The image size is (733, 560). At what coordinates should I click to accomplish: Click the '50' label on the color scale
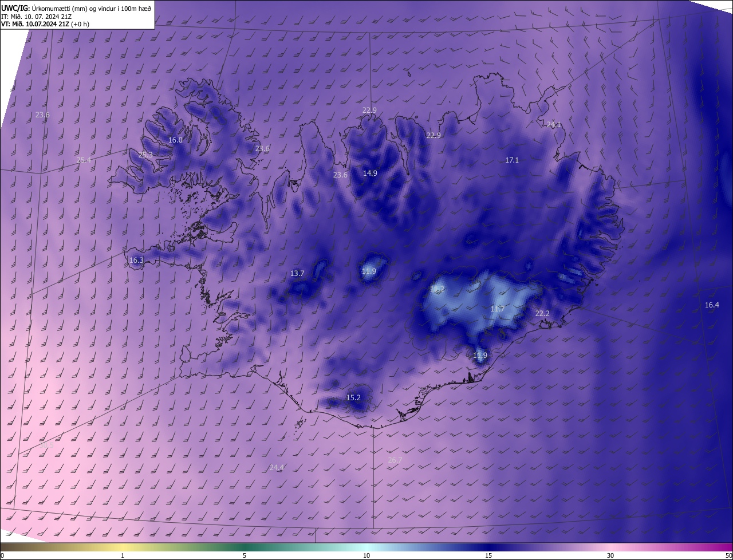coord(728,555)
